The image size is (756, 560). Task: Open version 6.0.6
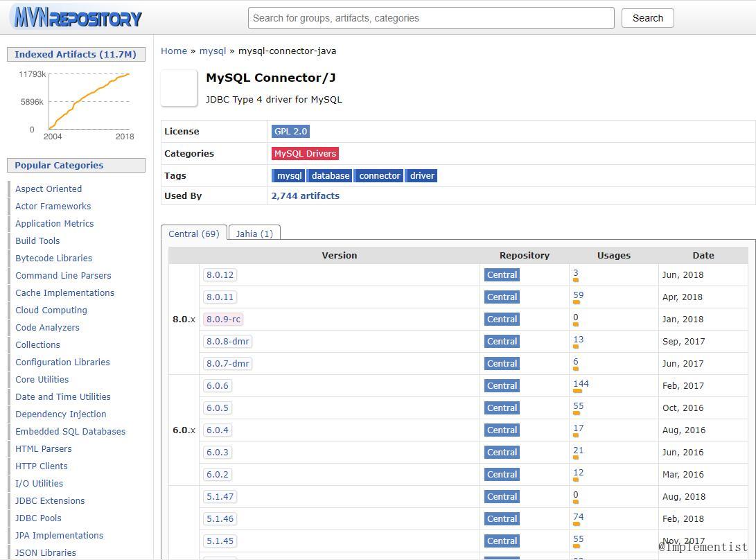click(x=218, y=386)
